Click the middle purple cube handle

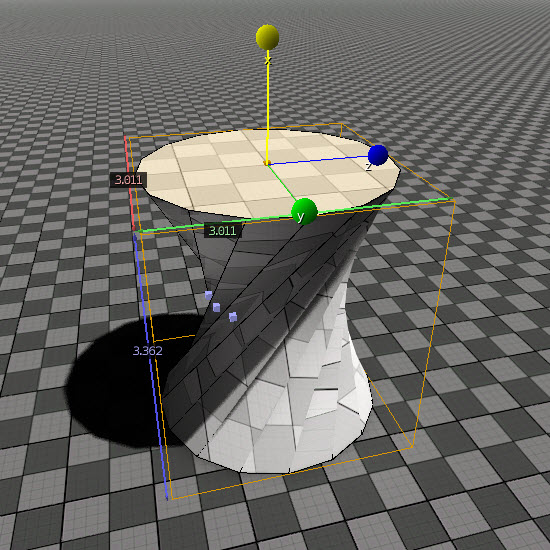[216, 307]
